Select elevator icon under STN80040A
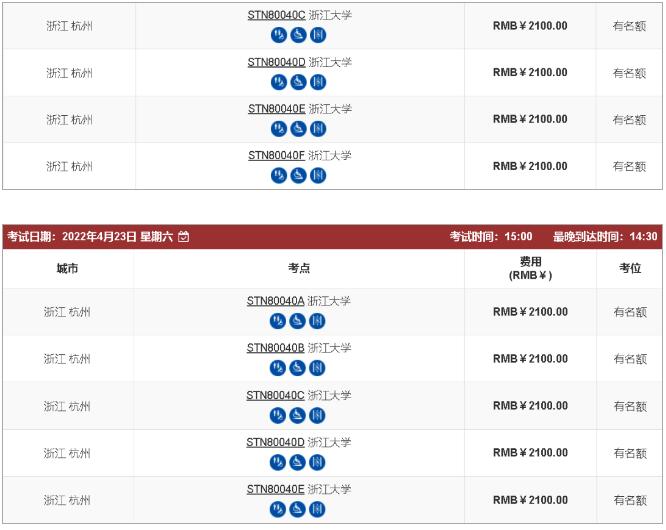 [x=317, y=321]
